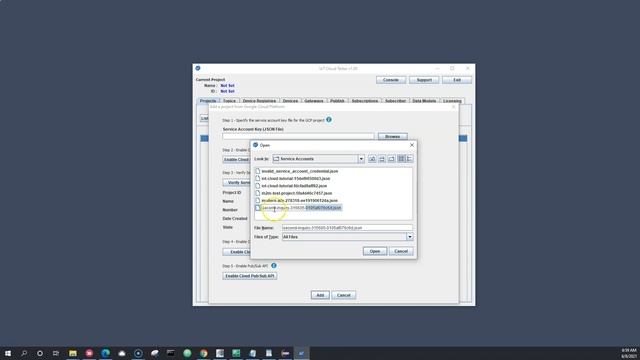The image size is (640, 360).
Task: Open Task View in the taskbar
Action: pos(56,353)
